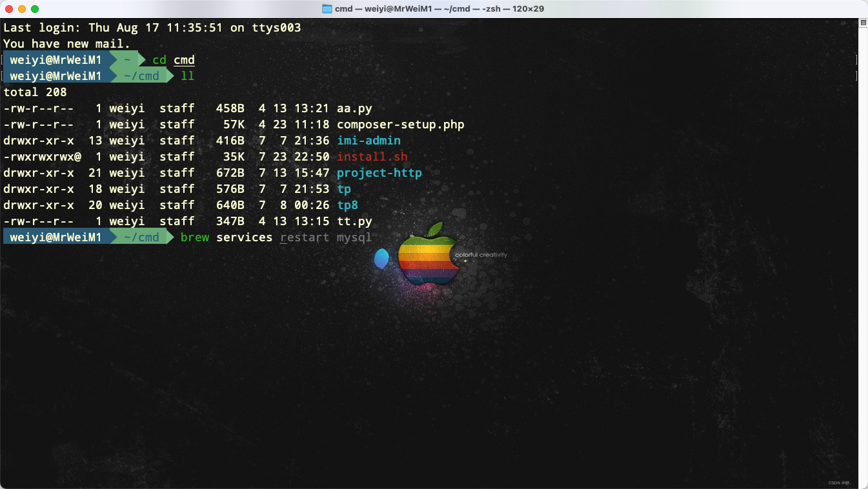Viewport: 868px width, 489px height.
Task: Split the terminal pane with the split button
Action: pos(862,23)
